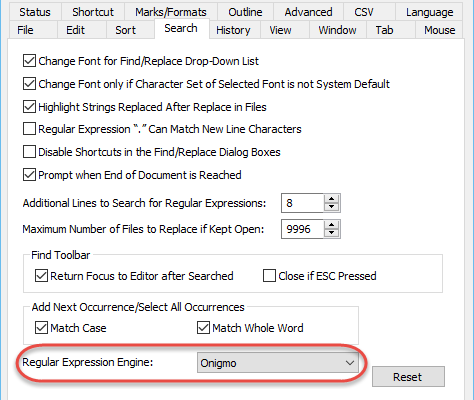Click the Additional Lines to Search number field
The height and width of the screenshot is (400, 474).
(x=302, y=203)
